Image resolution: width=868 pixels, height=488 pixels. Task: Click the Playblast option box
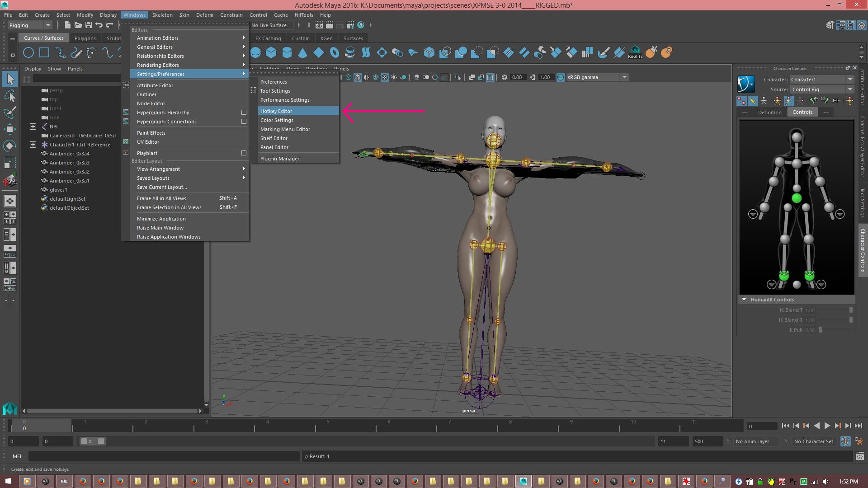244,153
